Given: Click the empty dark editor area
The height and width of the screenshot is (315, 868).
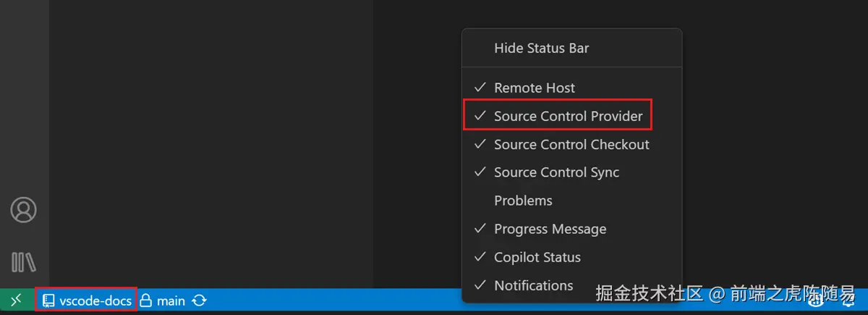Looking at the screenshot, I should [217, 145].
